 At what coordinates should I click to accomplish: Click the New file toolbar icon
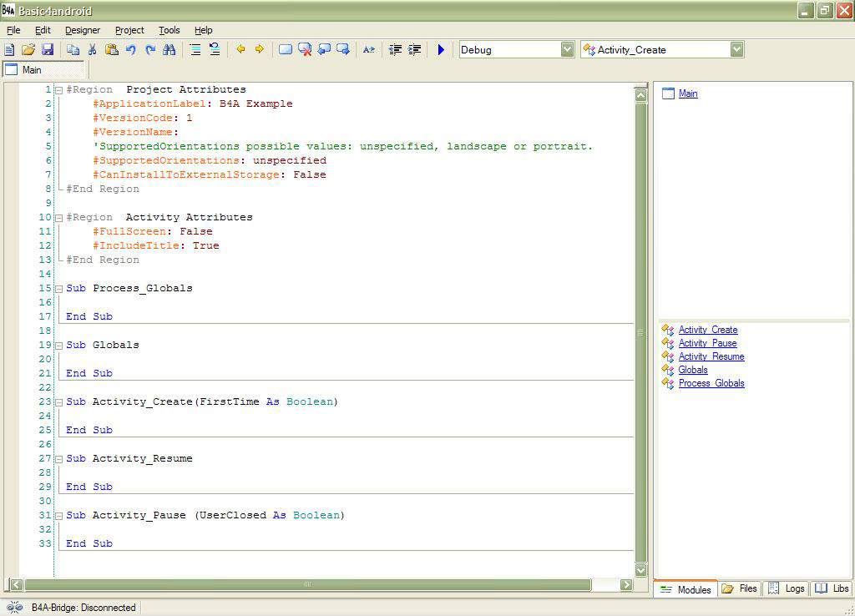pyautogui.click(x=9, y=50)
